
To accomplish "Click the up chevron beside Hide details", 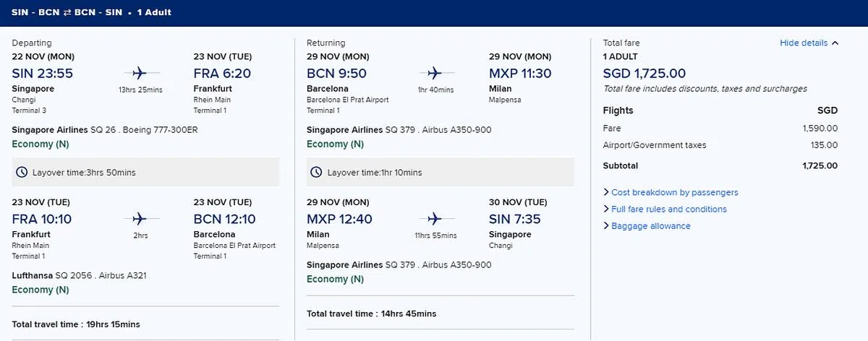I will [835, 43].
